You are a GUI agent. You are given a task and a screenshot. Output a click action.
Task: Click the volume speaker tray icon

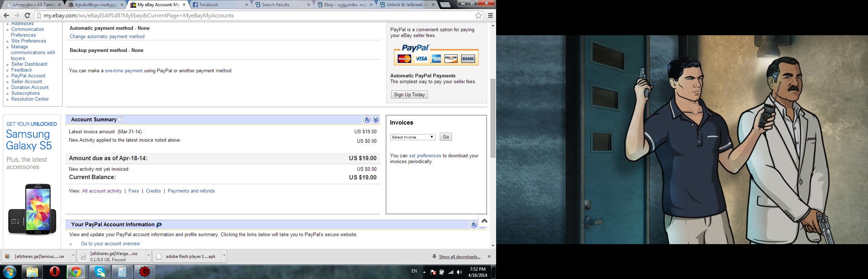click(x=459, y=272)
